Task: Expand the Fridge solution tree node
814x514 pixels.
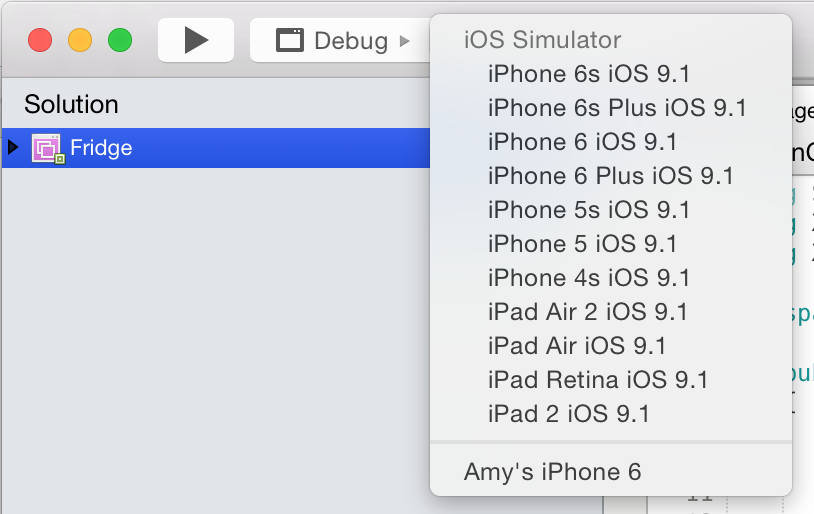Action: [x=13, y=147]
